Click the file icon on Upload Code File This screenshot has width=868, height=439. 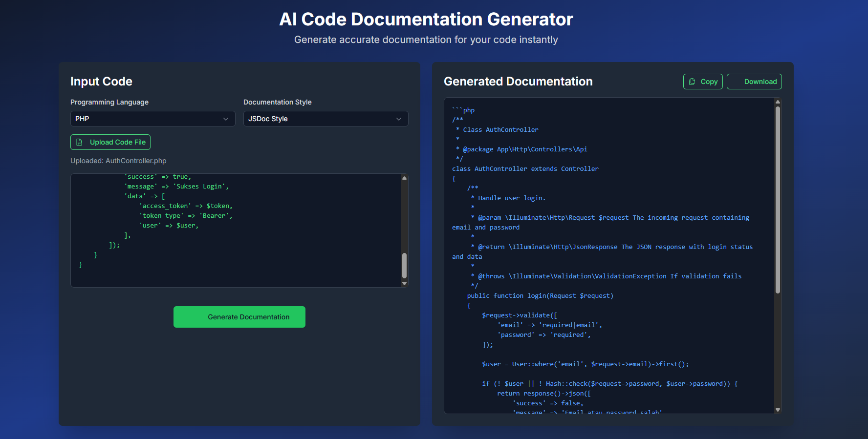79,142
